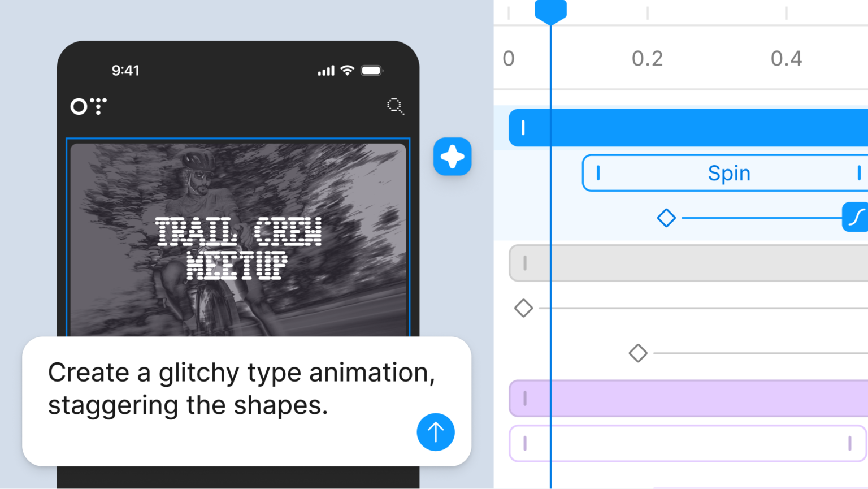Click the start handle of the blue track
Screen dimensions: 868x489
pos(523,128)
